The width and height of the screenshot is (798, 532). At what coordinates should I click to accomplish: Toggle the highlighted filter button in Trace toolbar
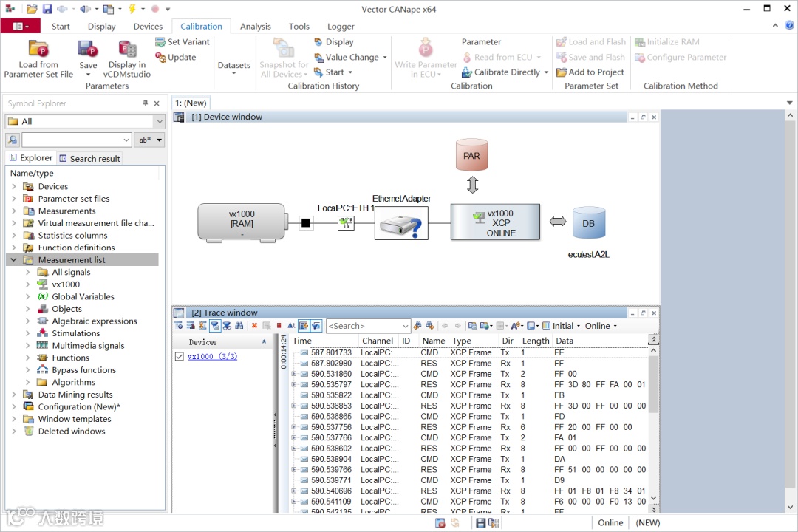click(x=215, y=326)
